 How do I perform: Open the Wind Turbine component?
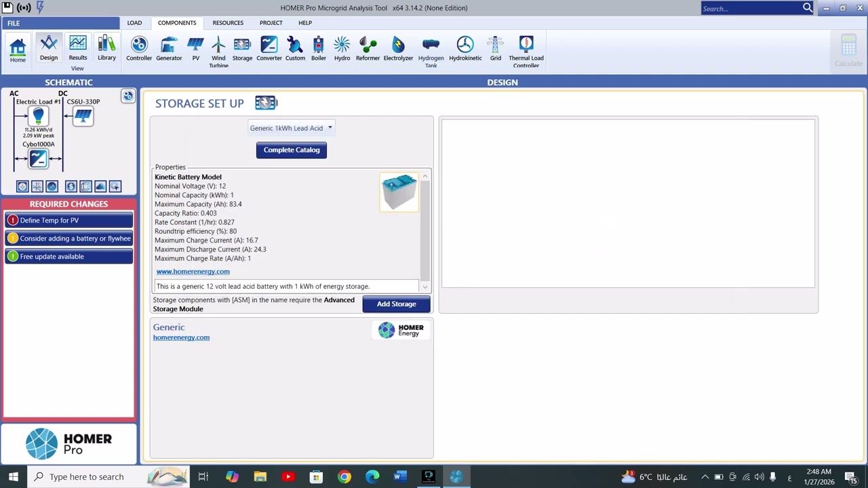(x=218, y=52)
